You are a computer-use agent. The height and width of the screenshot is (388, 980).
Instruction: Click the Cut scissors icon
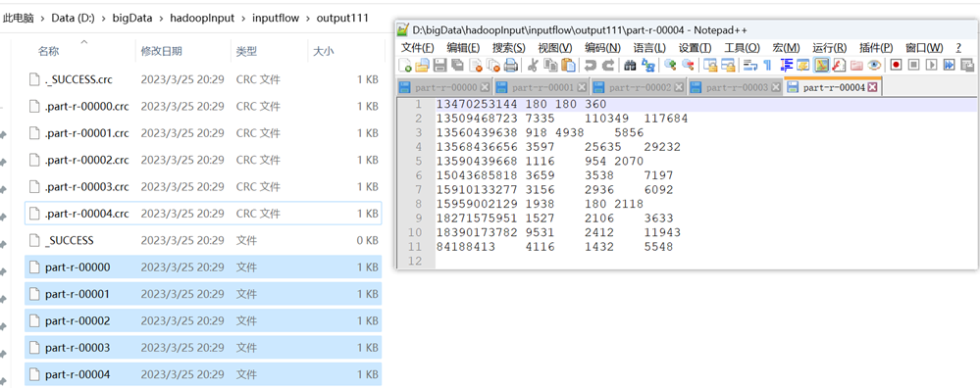pyautogui.click(x=533, y=65)
